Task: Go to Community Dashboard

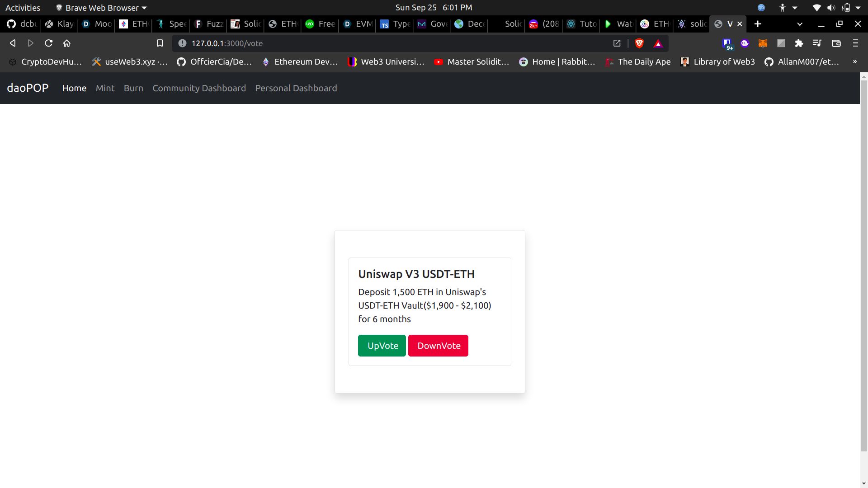Action: click(199, 88)
